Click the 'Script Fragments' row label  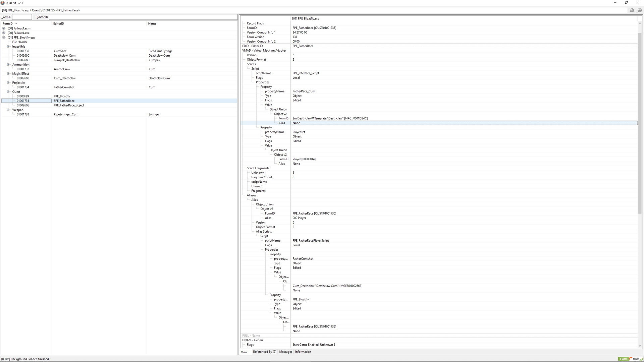tap(258, 168)
